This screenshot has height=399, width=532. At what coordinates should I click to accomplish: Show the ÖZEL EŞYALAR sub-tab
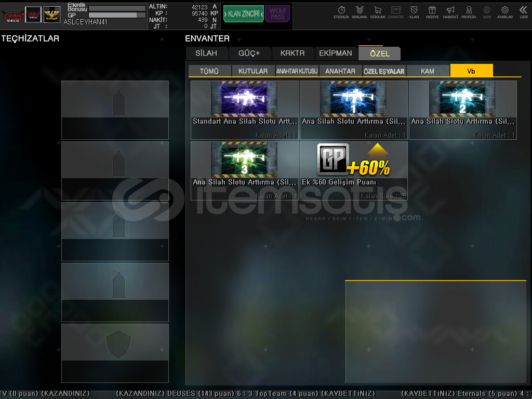384,71
